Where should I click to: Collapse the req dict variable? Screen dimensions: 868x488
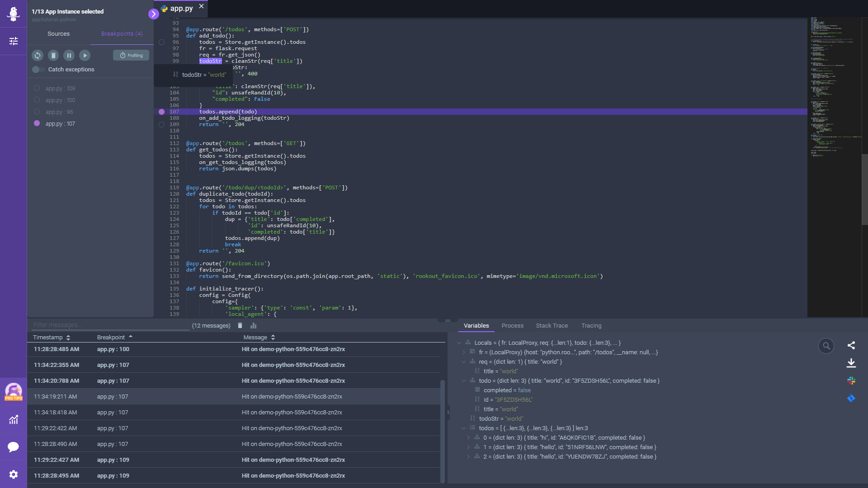(464, 362)
